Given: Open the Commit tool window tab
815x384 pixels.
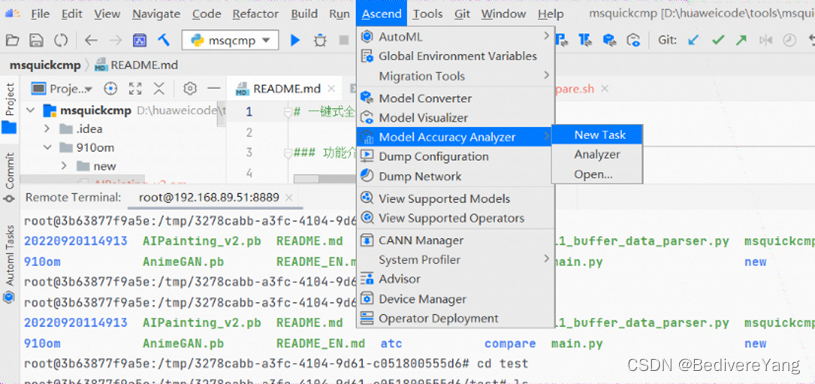Looking at the screenshot, I should (10, 177).
